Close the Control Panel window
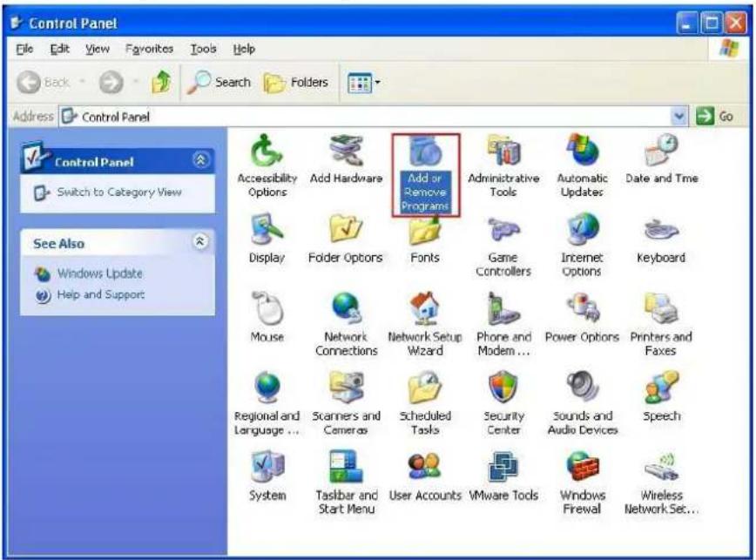 (x=736, y=23)
